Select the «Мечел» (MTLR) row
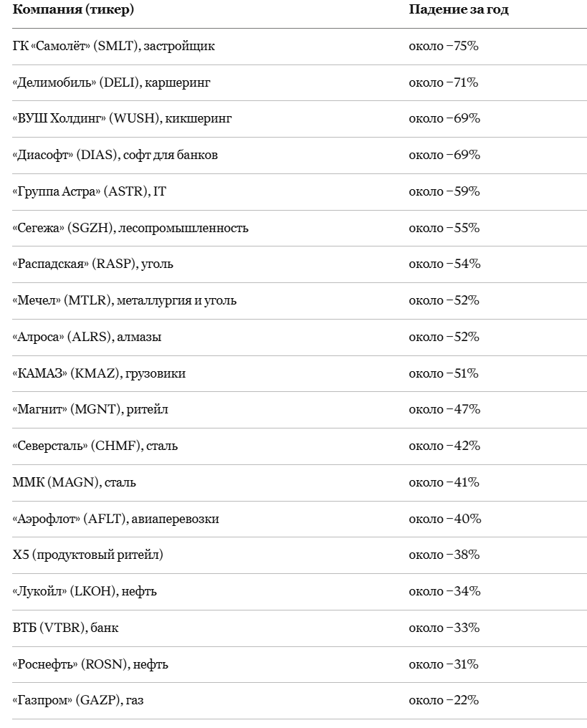The height and width of the screenshot is (728, 587). (x=300, y=301)
